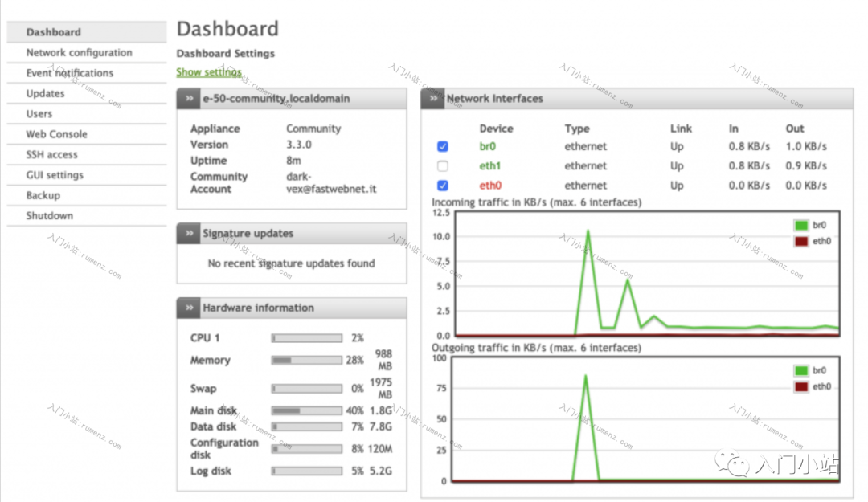This screenshot has height=502, width=868.
Task: Click the incoming traffic peak near 10.0
Action: 588,231
